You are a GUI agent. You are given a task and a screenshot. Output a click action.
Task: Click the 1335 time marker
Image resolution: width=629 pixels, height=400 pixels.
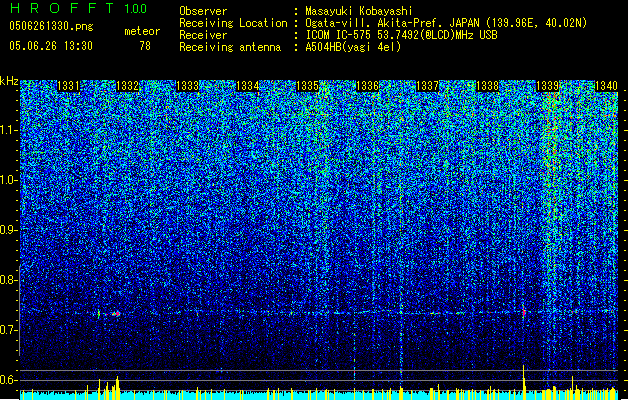[x=307, y=86]
